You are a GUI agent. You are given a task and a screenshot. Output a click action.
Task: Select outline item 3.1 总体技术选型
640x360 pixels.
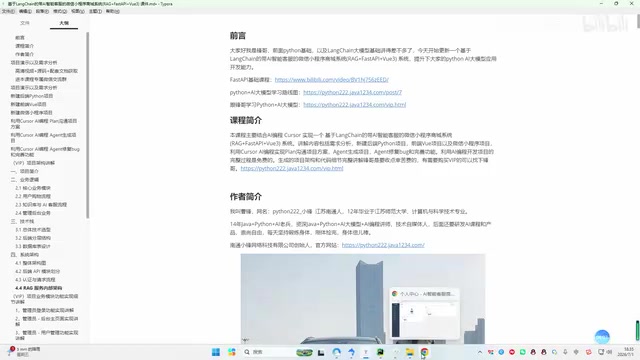[x=33, y=230]
